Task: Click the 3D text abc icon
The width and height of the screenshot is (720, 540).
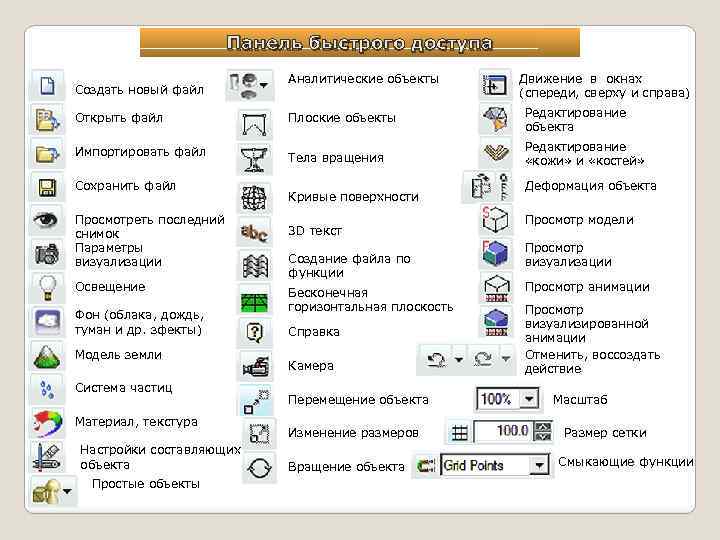Action: [x=254, y=232]
